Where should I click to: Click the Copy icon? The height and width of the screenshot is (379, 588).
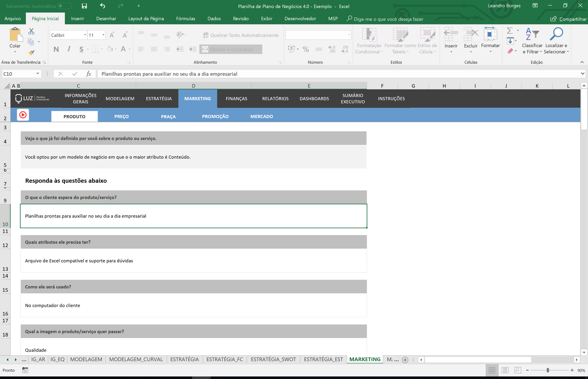click(31, 42)
